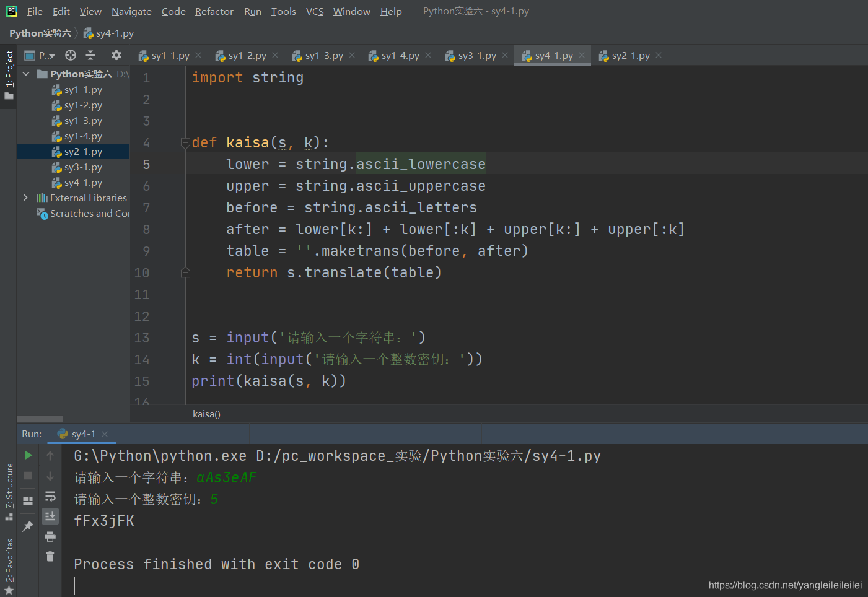The width and height of the screenshot is (868, 597).
Task: Open the VCS menu
Action: (x=315, y=11)
